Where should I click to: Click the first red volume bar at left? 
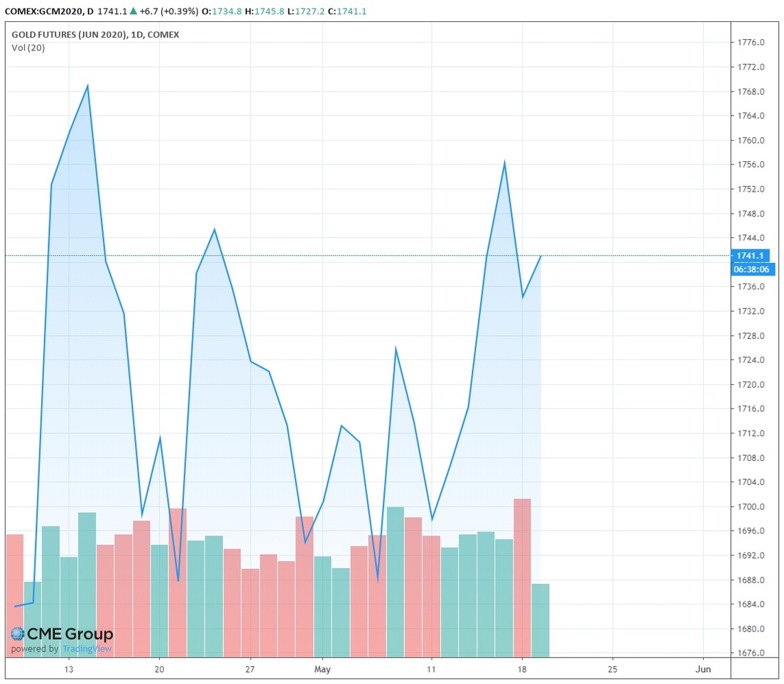click(14, 595)
